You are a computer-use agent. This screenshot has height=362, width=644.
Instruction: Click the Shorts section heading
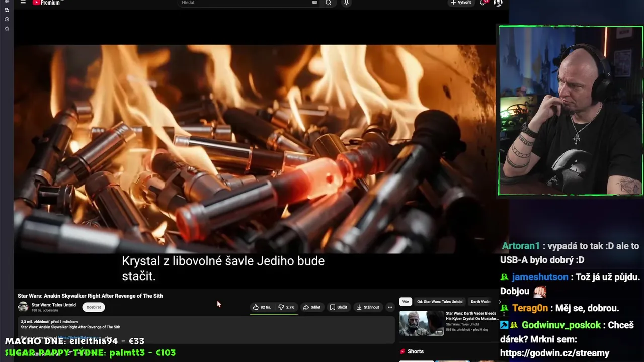click(416, 351)
